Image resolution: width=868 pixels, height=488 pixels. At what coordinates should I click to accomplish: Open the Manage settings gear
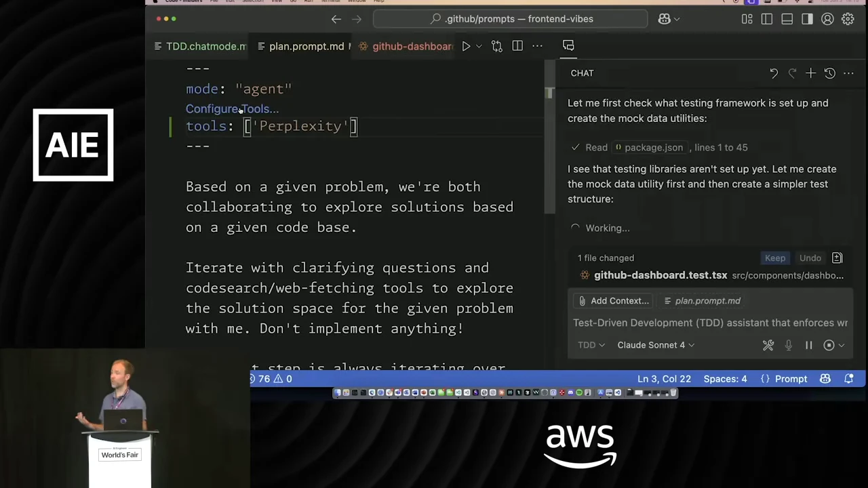(848, 19)
